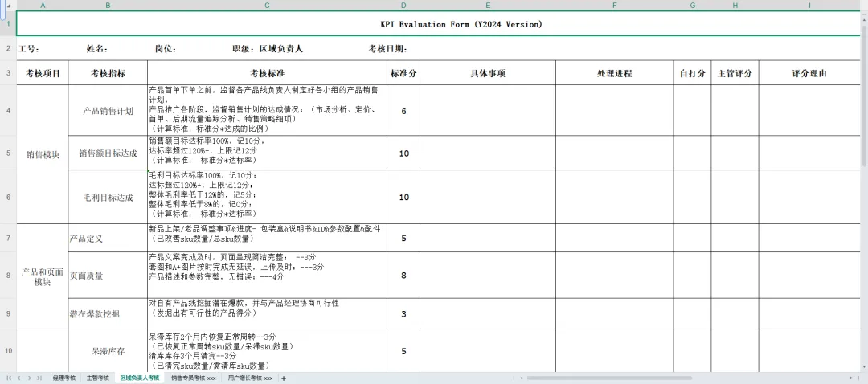
Task: Select row 6 header
Action: point(8,197)
